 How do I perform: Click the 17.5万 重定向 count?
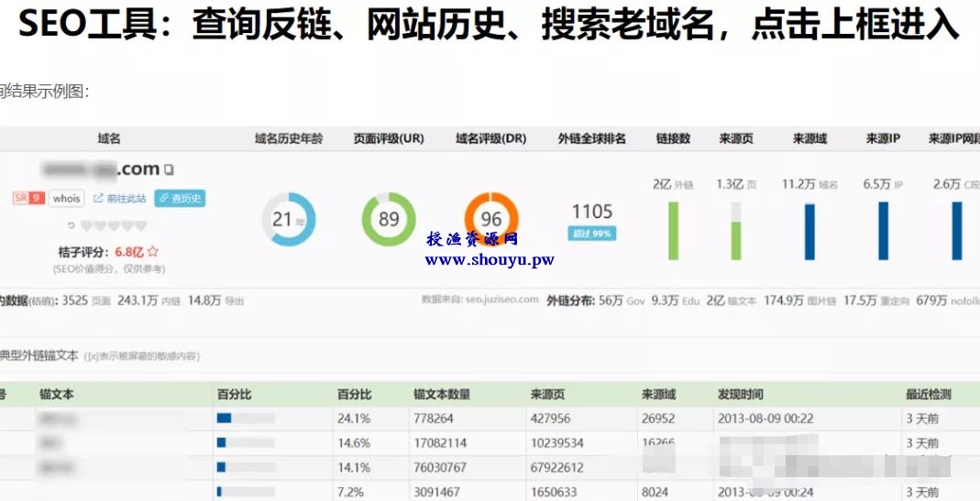[x=876, y=300]
